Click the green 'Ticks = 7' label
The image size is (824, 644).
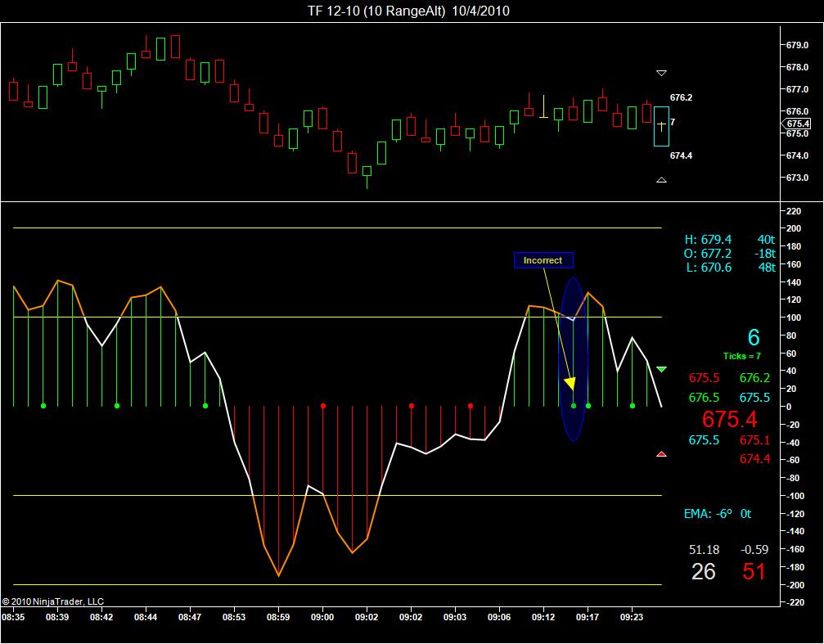tap(741, 356)
